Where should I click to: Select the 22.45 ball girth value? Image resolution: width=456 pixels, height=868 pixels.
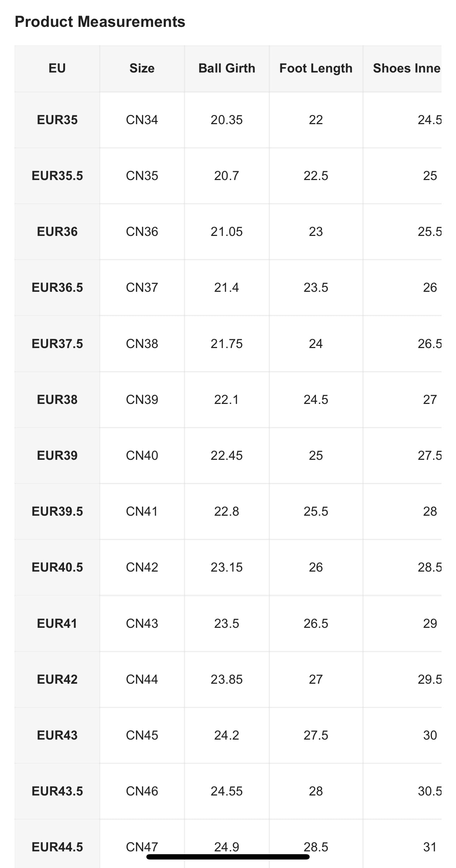pos(227,456)
